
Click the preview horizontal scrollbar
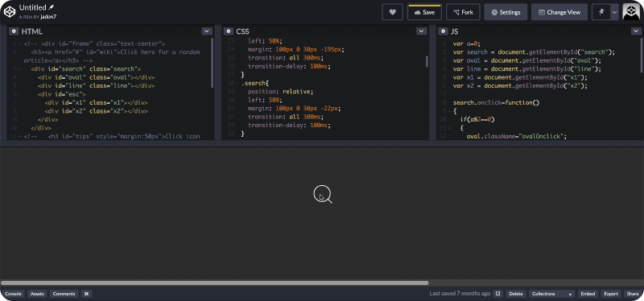[x=214, y=282]
